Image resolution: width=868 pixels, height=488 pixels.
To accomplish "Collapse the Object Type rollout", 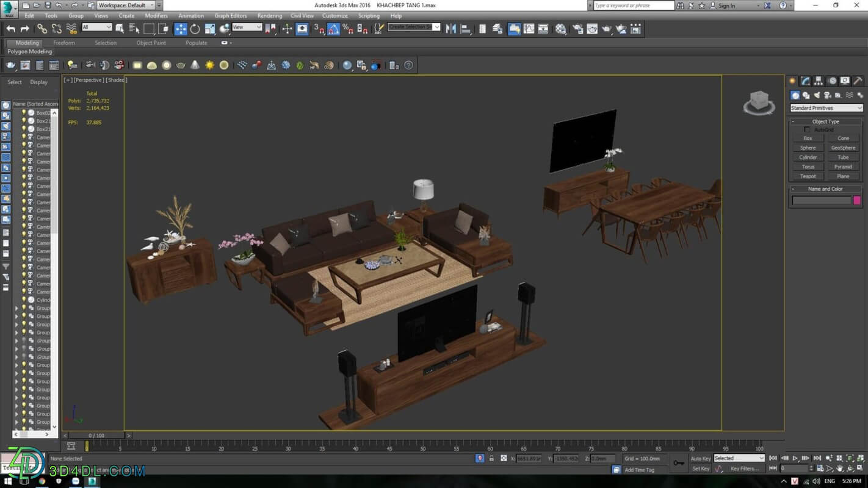I will click(x=826, y=121).
